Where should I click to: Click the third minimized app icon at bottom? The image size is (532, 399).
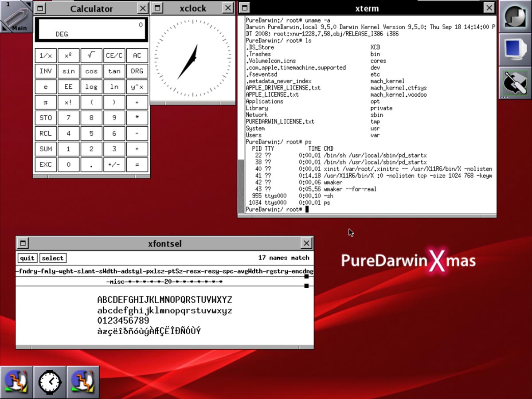tap(83, 382)
